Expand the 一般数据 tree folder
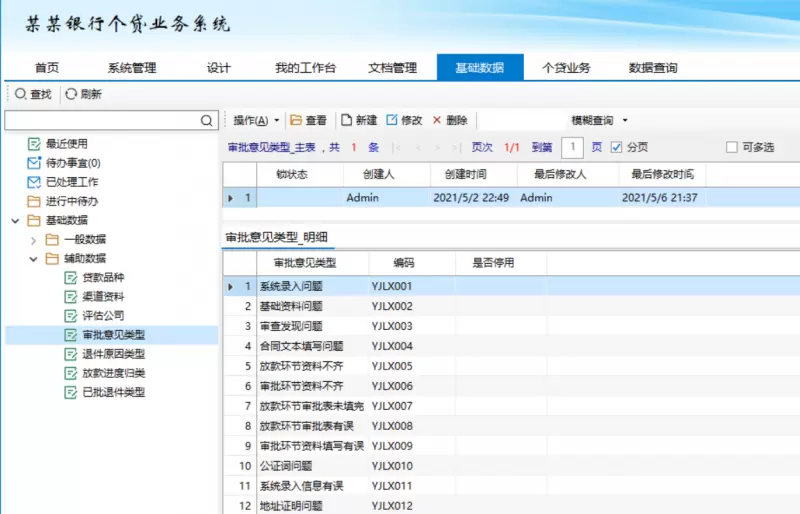 click(33, 240)
